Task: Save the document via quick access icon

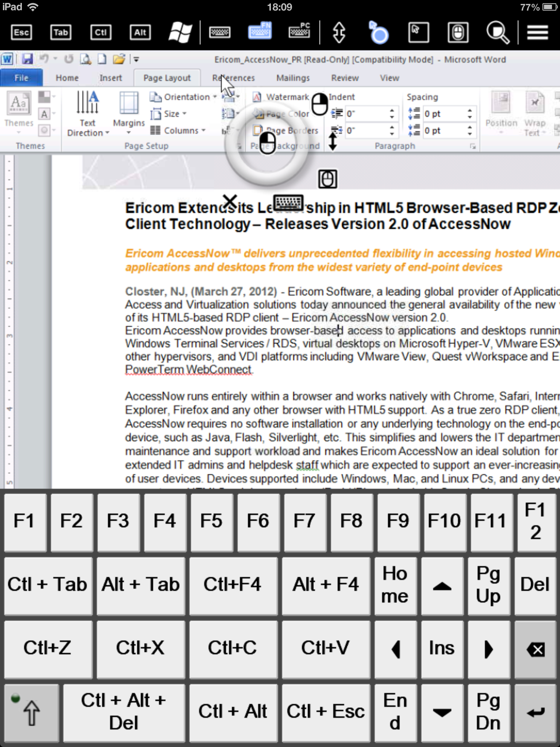Action: tap(27, 59)
